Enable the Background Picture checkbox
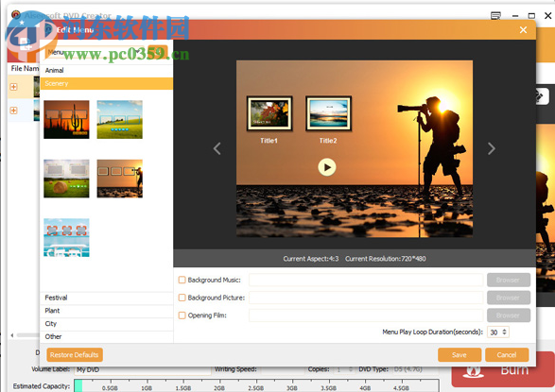This screenshot has height=392, width=555. pos(182,298)
